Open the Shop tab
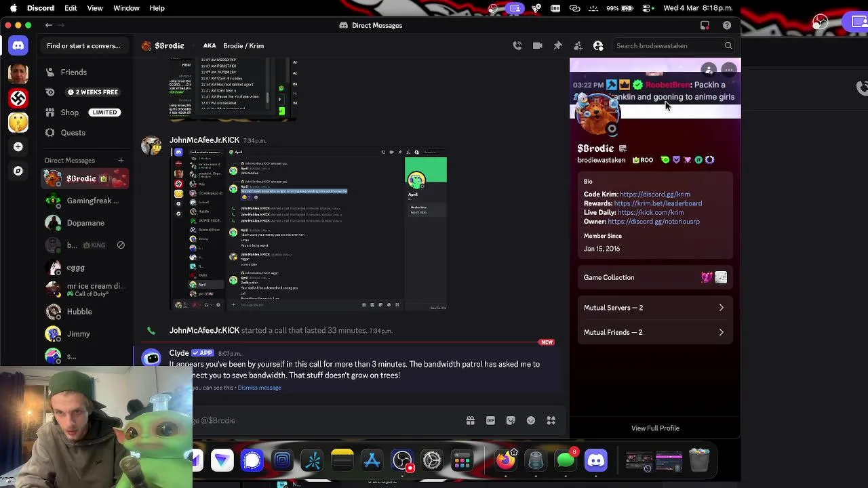The image size is (868, 488). pyautogui.click(x=85, y=113)
